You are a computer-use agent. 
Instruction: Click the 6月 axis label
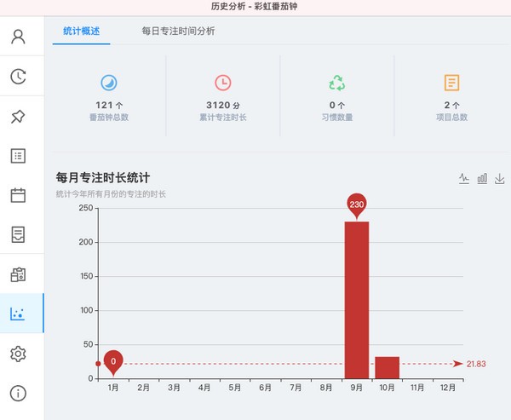[265, 388]
